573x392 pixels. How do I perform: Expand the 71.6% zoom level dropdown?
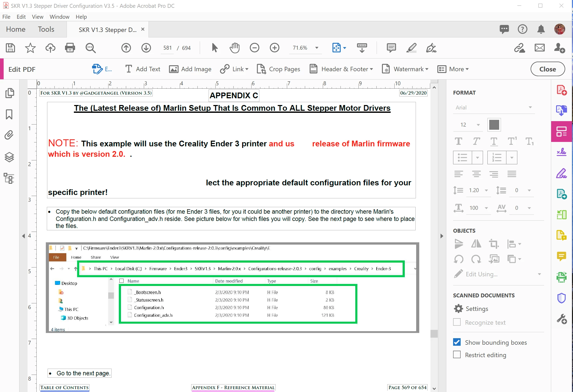[x=317, y=48]
